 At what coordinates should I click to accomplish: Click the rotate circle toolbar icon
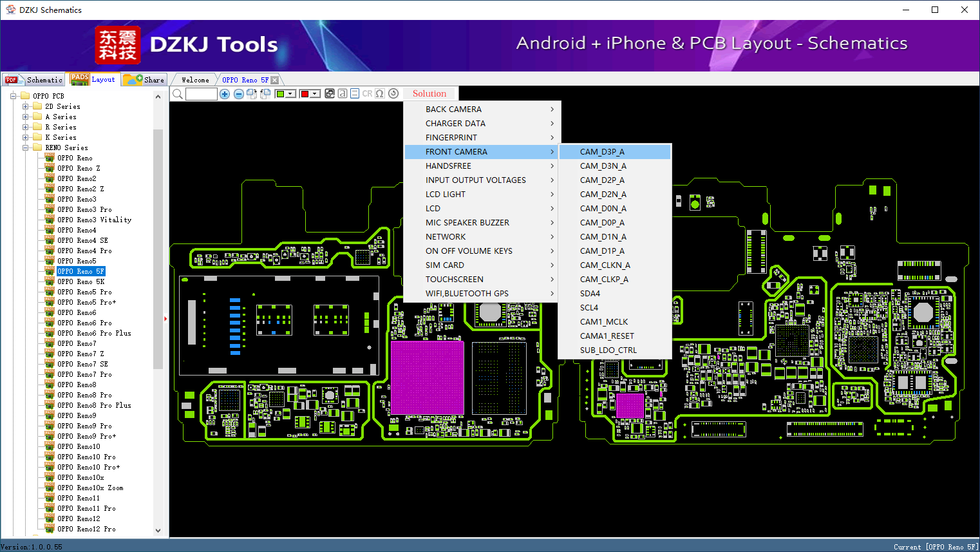pos(393,93)
